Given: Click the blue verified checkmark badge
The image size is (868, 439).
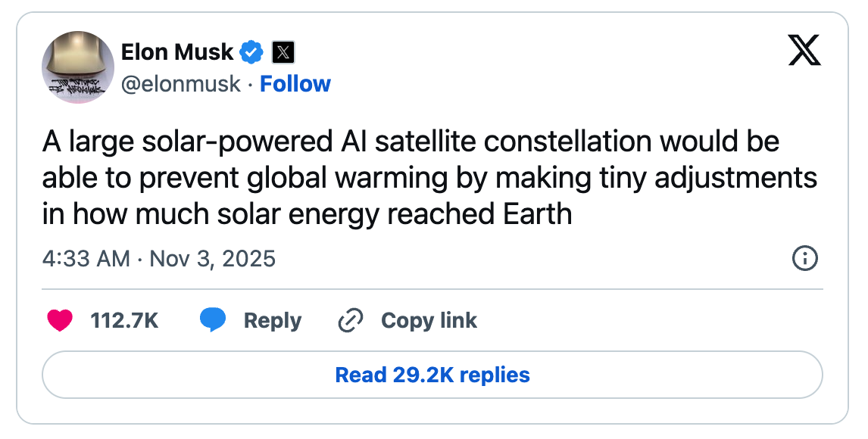Looking at the screenshot, I should pos(251,52).
